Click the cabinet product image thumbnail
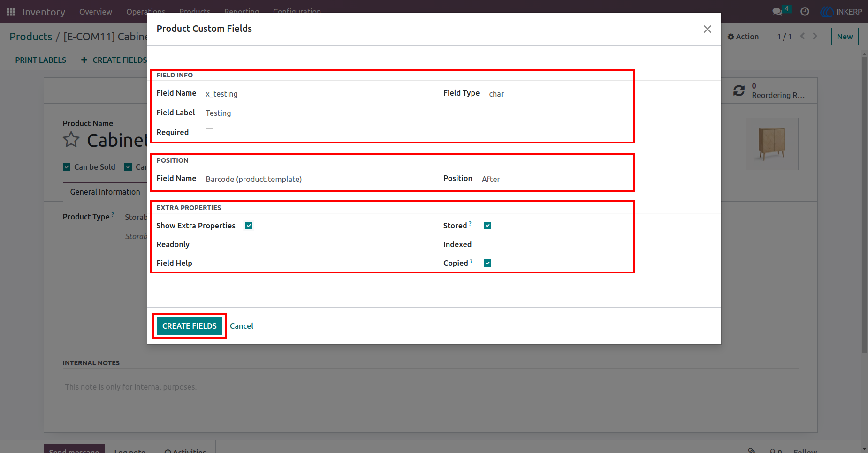868x453 pixels. [x=772, y=144]
